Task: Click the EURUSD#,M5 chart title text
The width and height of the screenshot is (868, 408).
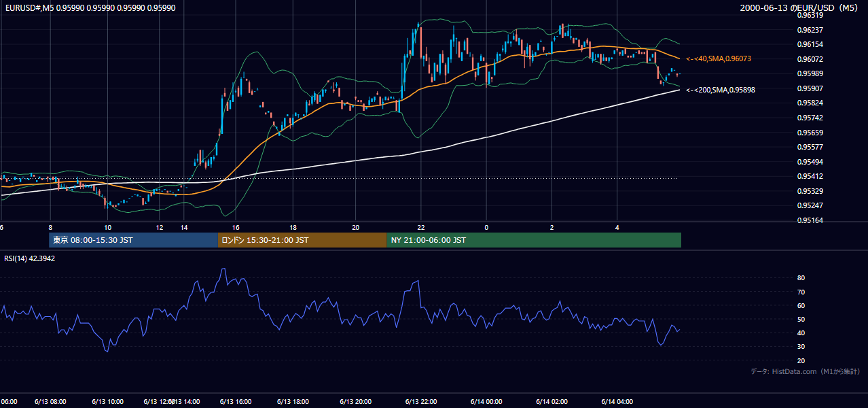Action: coord(90,7)
